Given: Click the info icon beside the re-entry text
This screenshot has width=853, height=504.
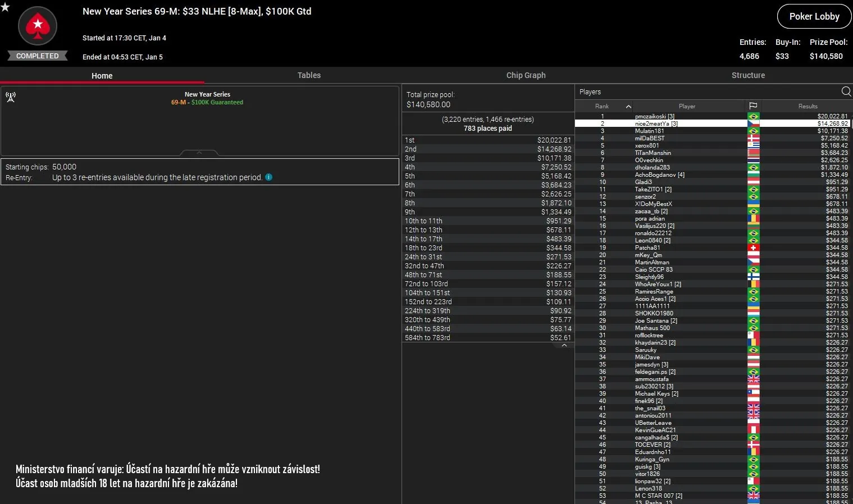Looking at the screenshot, I should pyautogui.click(x=268, y=177).
